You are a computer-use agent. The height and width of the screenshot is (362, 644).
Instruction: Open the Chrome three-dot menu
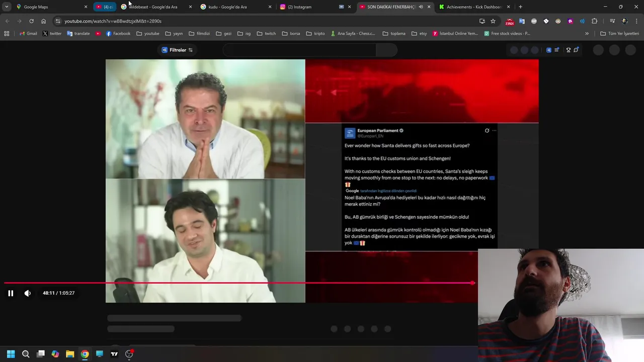(636, 21)
